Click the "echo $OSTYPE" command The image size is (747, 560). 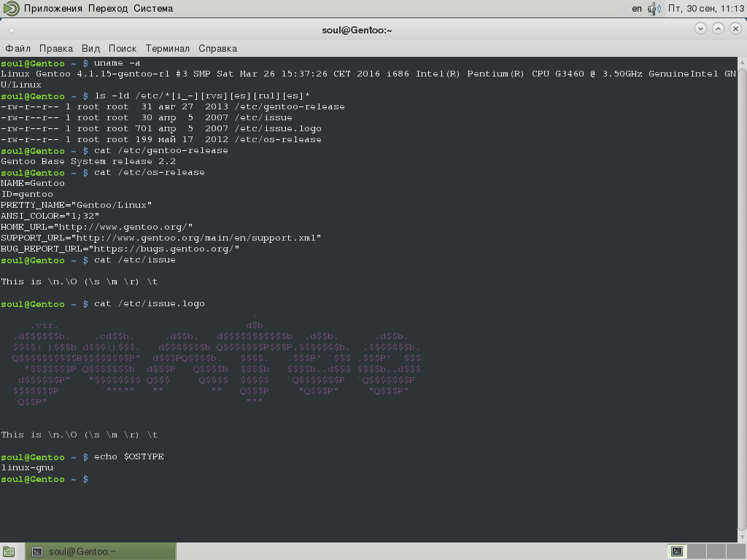pos(128,457)
